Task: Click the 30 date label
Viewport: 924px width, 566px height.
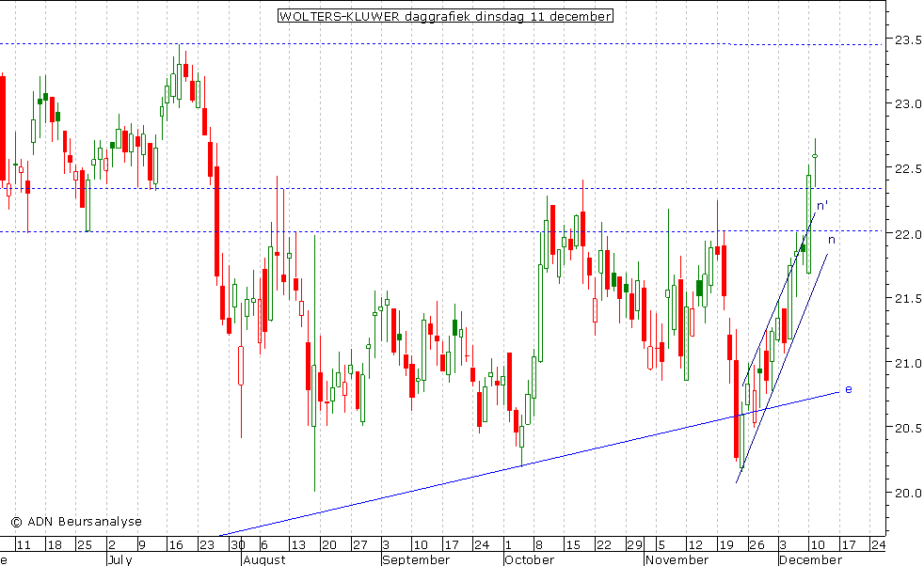Action: point(237,544)
